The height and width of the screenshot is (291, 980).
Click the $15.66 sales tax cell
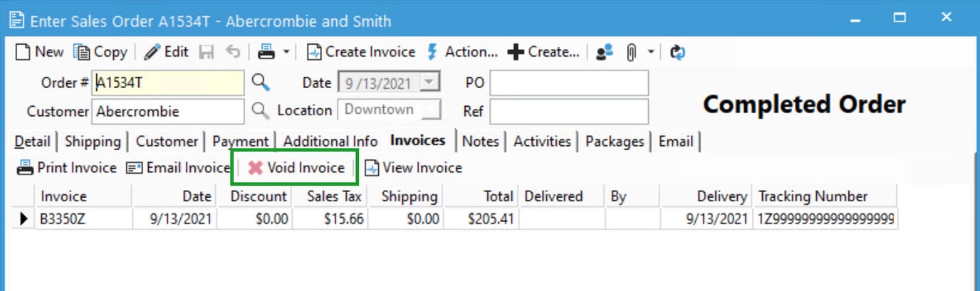[x=330, y=219]
